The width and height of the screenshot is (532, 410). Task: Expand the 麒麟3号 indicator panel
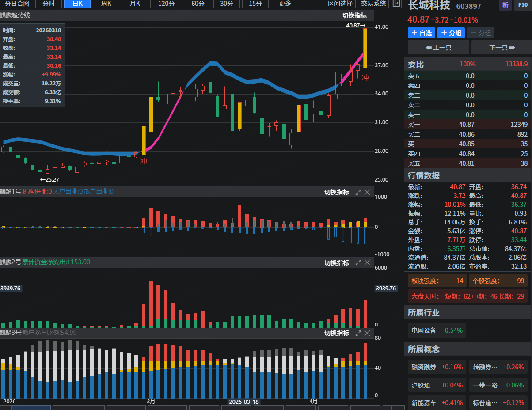click(x=358, y=333)
